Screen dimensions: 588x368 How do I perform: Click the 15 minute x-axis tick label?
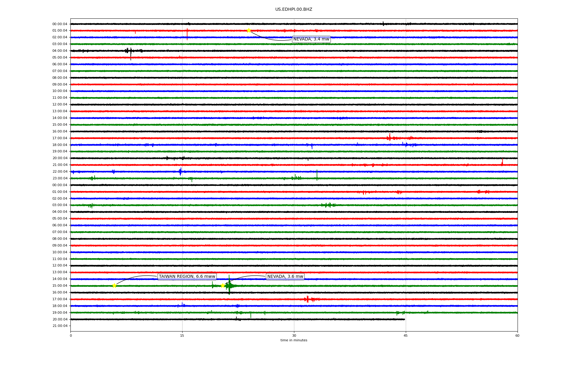point(182,335)
